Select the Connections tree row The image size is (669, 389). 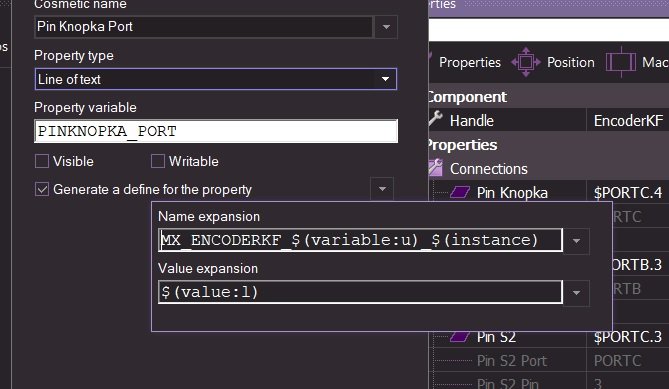pos(549,169)
